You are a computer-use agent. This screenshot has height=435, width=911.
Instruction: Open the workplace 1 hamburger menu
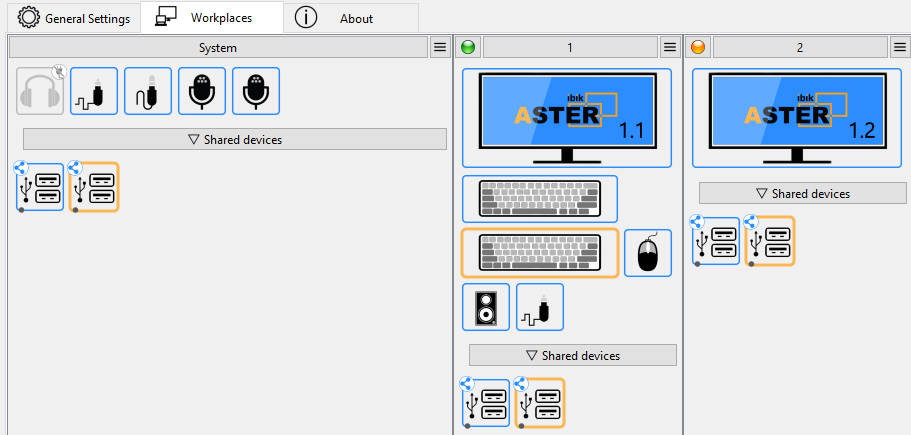point(670,48)
